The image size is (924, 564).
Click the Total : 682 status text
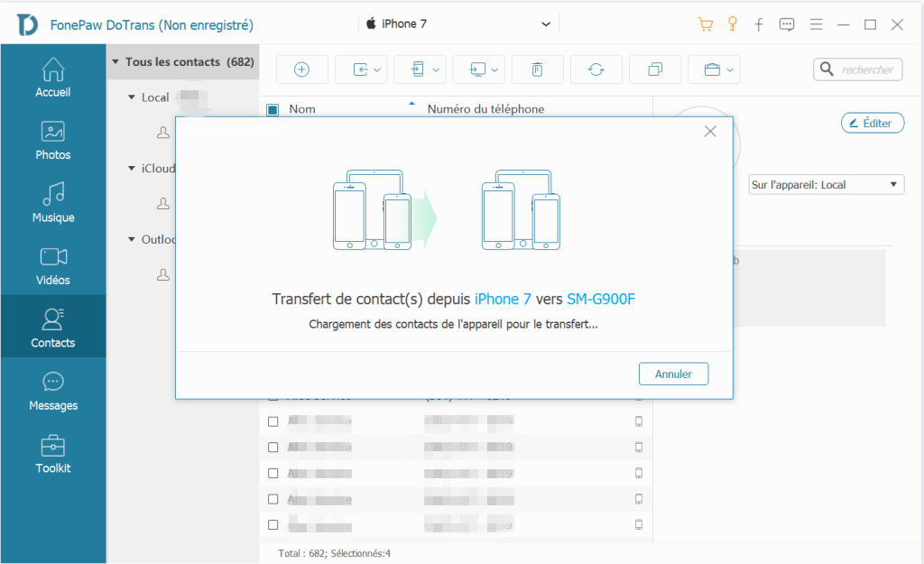pyautogui.click(x=301, y=553)
